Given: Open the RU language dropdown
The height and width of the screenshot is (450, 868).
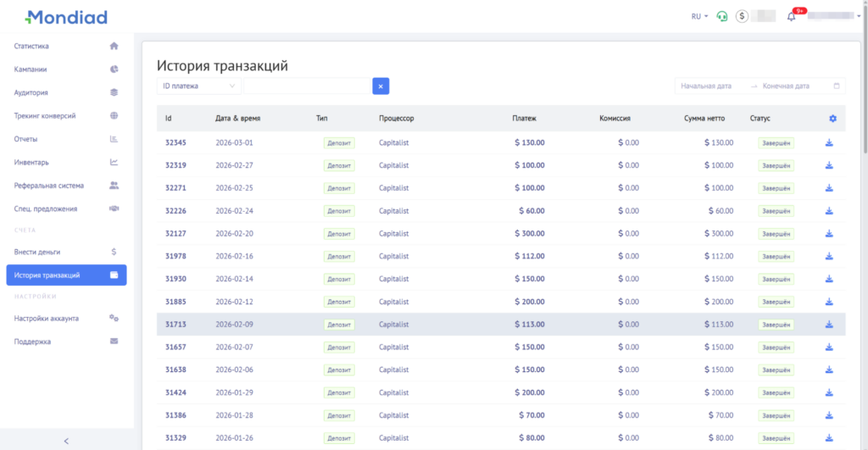Looking at the screenshot, I should [699, 16].
